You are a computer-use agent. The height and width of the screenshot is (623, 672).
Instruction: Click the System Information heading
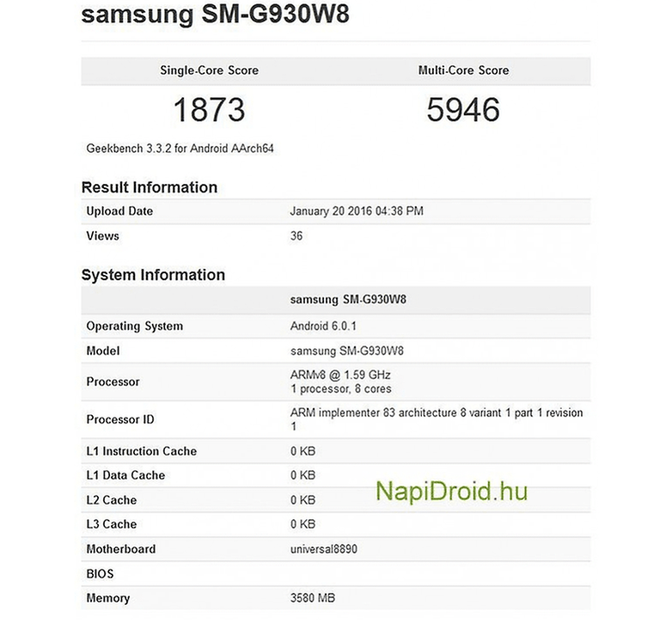click(x=153, y=275)
